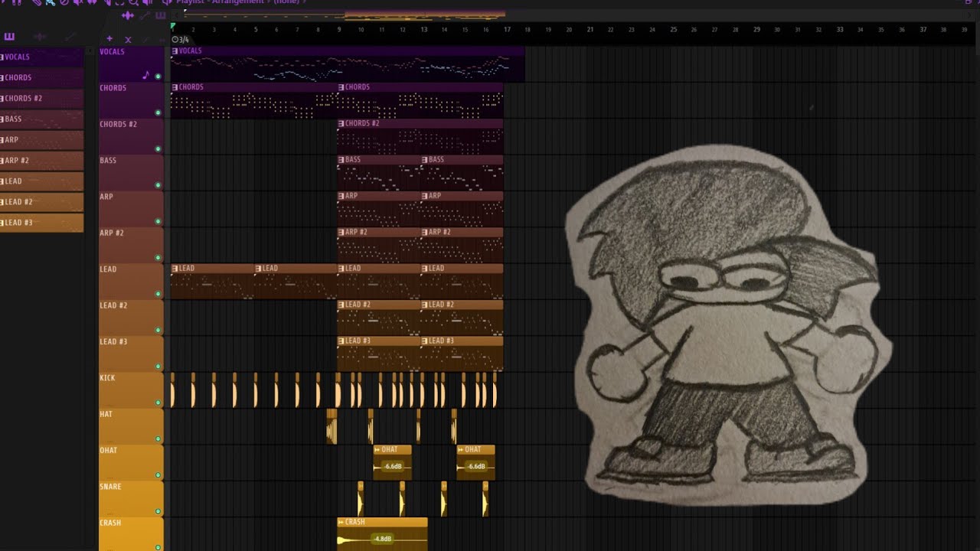Open the OHAT clip menu arrow near bar 11
Screen dimensions: 980x551
(x=377, y=450)
